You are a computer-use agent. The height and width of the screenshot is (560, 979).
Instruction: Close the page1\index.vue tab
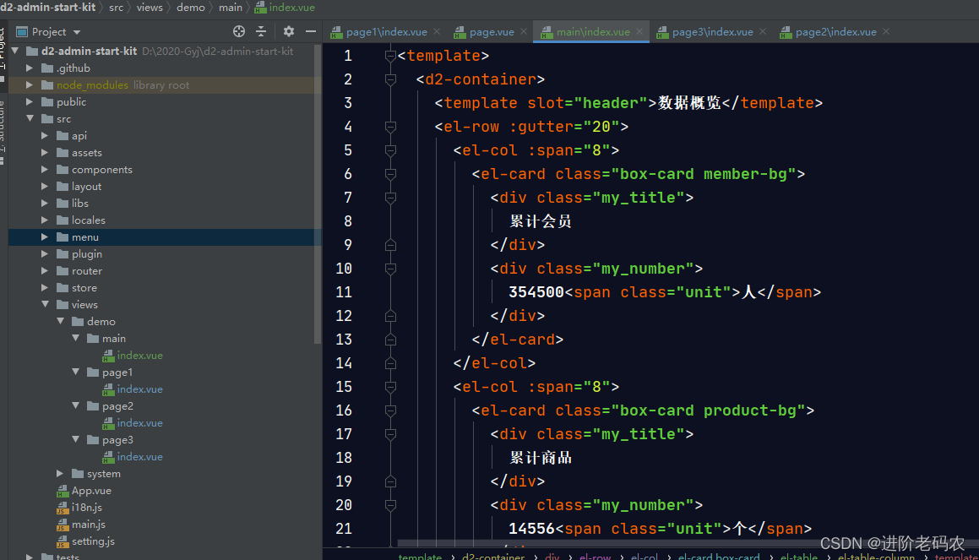point(437,31)
